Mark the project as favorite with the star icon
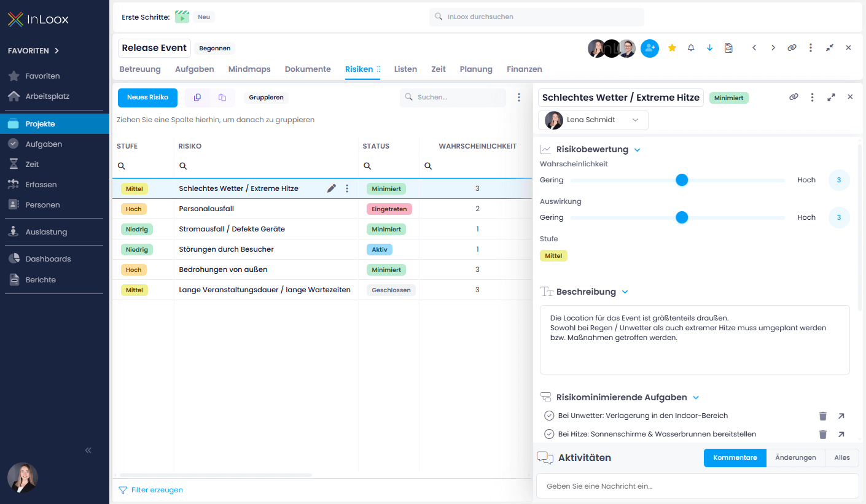Image resolution: width=866 pixels, height=504 pixels. pos(672,47)
